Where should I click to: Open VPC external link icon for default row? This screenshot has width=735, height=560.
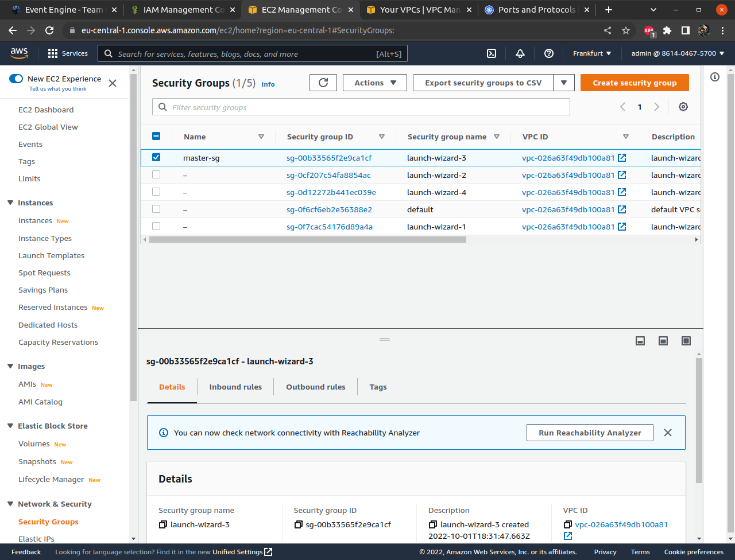click(x=622, y=209)
